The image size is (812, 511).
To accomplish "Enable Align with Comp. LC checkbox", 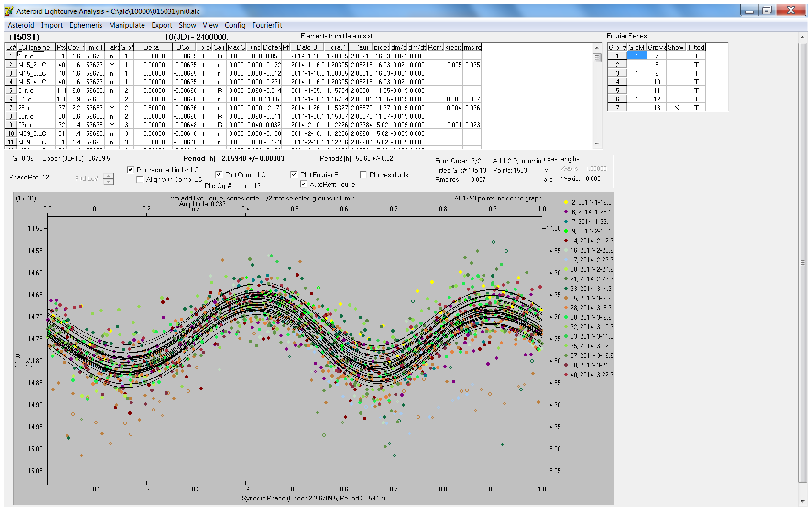I will pos(140,179).
